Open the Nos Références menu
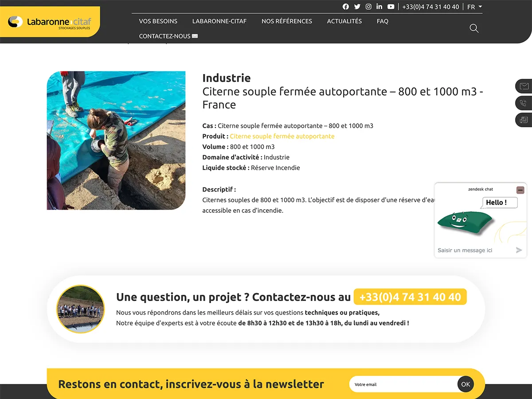Image resolution: width=532 pixels, height=399 pixels. [286, 21]
